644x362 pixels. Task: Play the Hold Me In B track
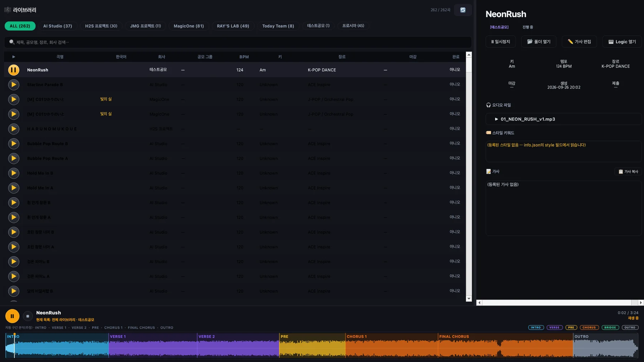(14, 173)
